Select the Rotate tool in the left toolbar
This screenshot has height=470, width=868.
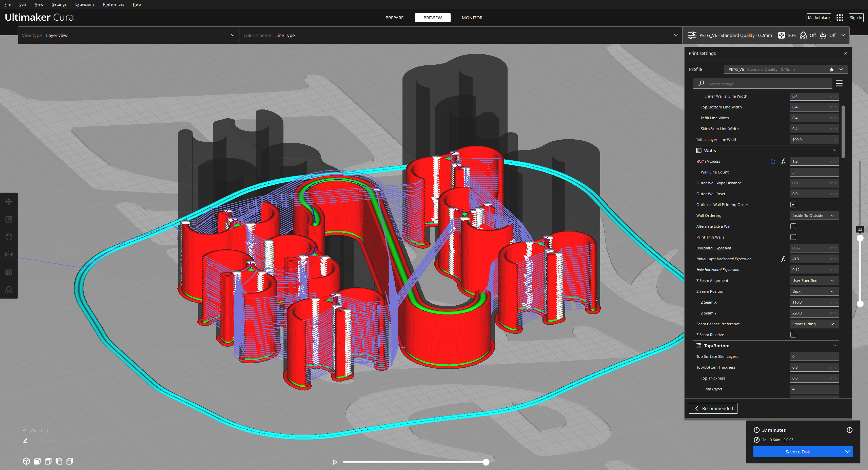point(9,237)
